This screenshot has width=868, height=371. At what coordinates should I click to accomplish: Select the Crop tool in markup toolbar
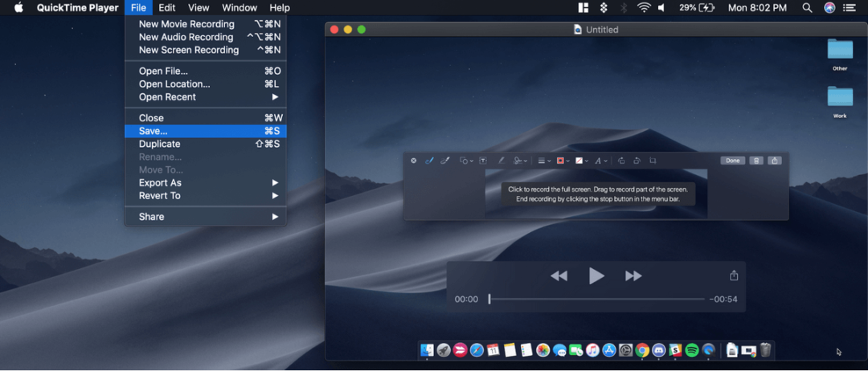(x=653, y=161)
